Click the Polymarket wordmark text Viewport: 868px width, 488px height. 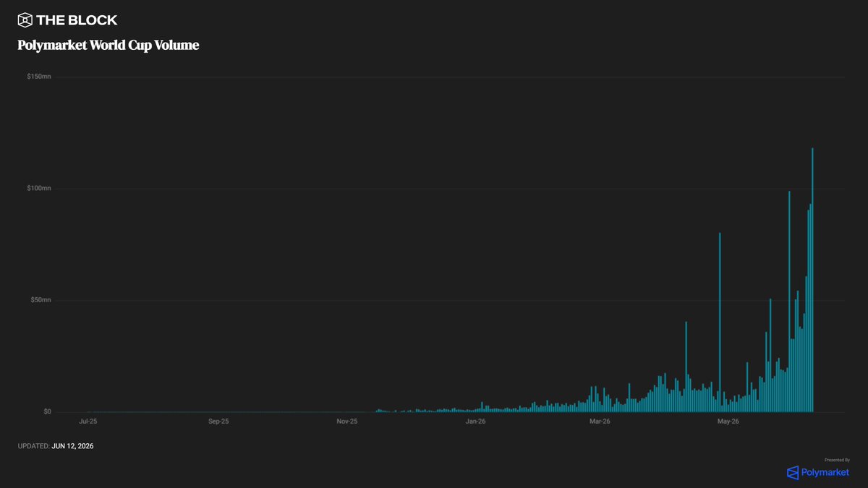825,473
